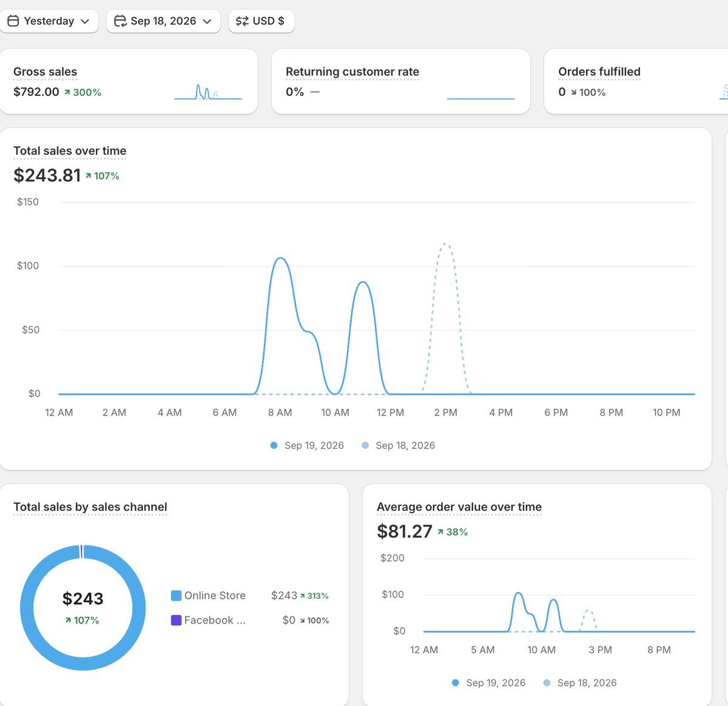Click the chevron arrow next to Yesterday

(x=85, y=21)
